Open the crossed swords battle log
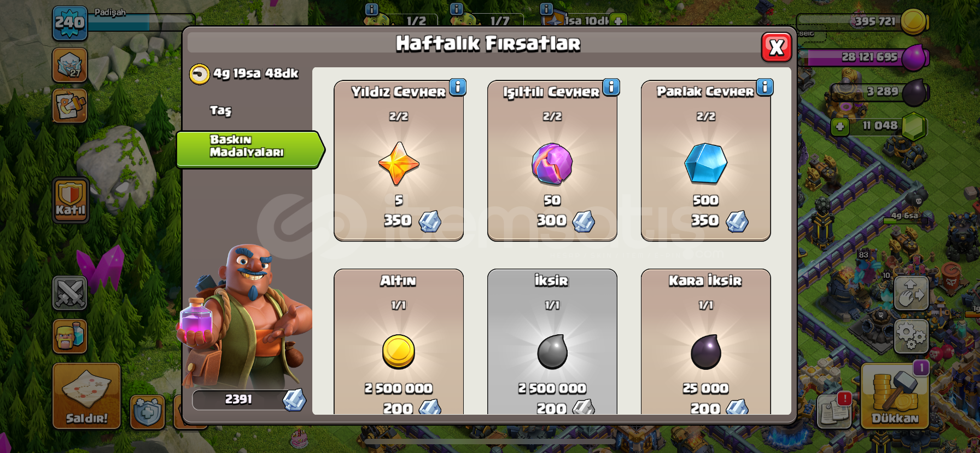Viewport: 980px width, 453px height. [x=70, y=293]
